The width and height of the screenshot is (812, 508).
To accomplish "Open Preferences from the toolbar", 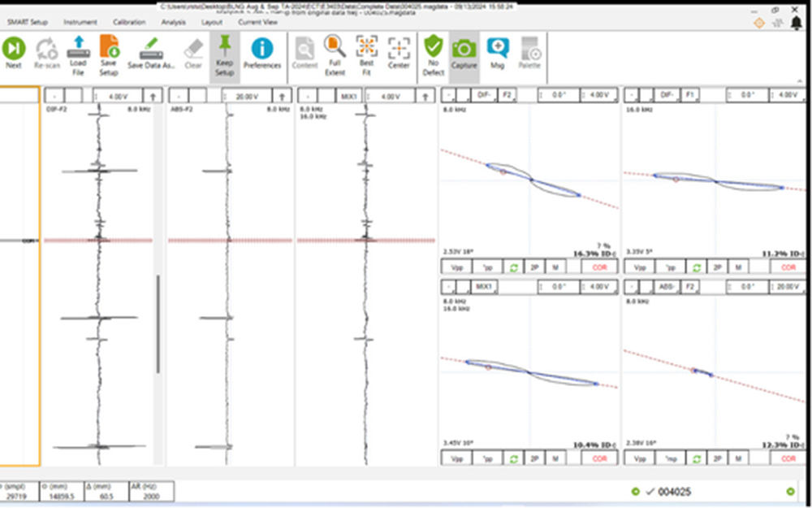I will [262, 52].
